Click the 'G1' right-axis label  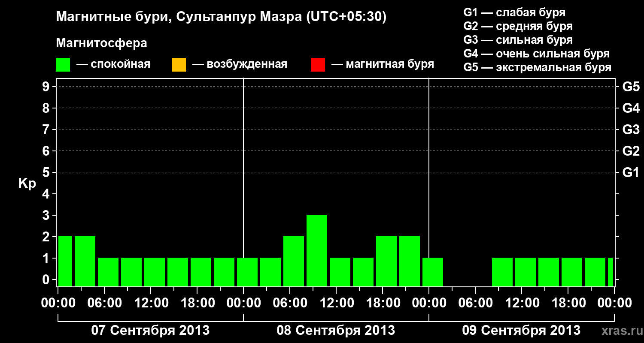pos(631,172)
